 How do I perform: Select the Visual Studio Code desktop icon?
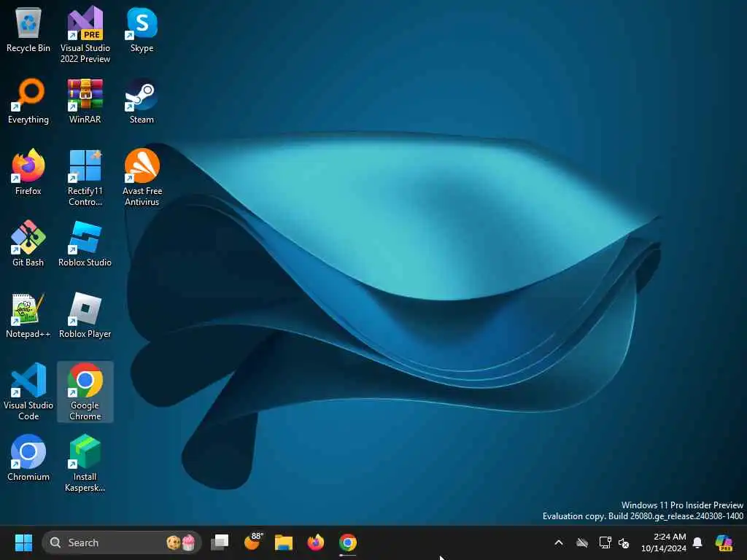pyautogui.click(x=28, y=392)
